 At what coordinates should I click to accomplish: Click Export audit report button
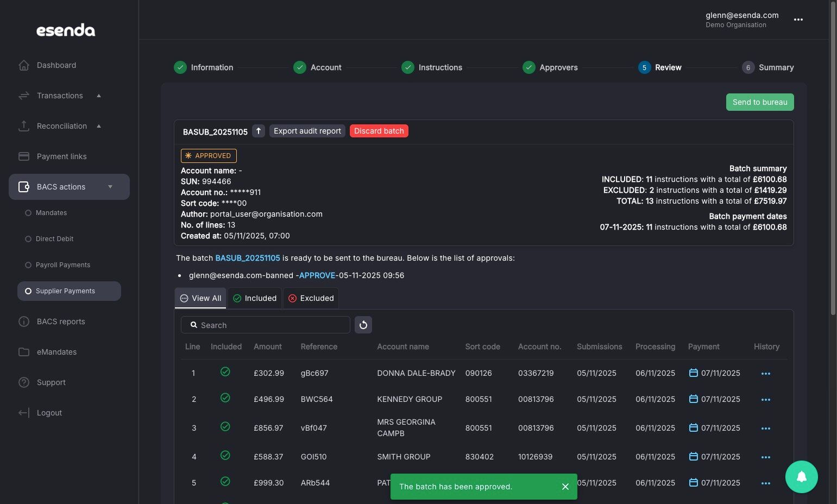coord(307,131)
